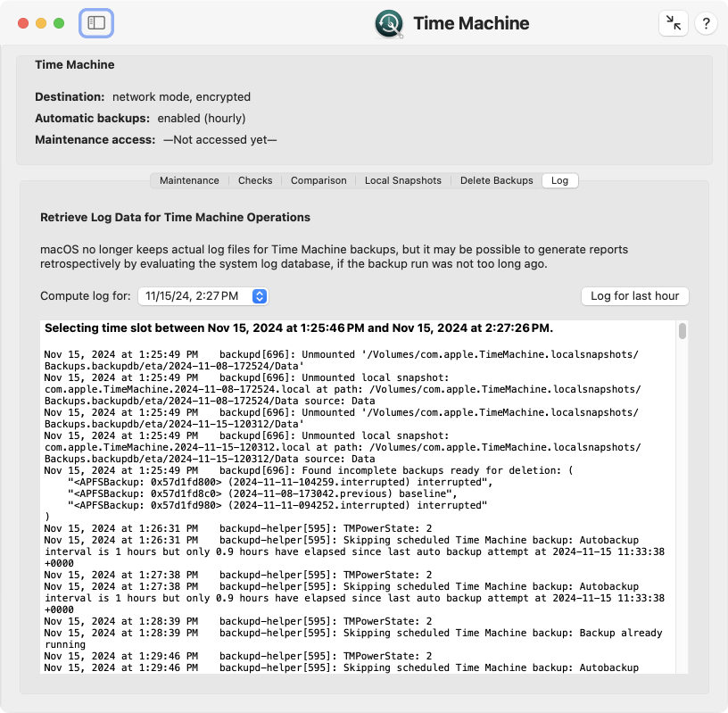Screen dimensions: 728x713
Task: Switch to the Checks tab
Action: click(x=255, y=180)
